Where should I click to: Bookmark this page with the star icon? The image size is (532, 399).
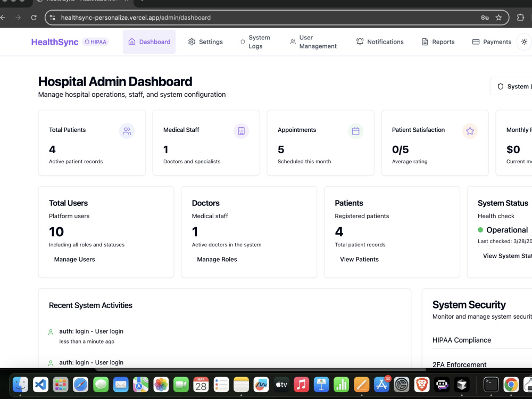pos(498,18)
